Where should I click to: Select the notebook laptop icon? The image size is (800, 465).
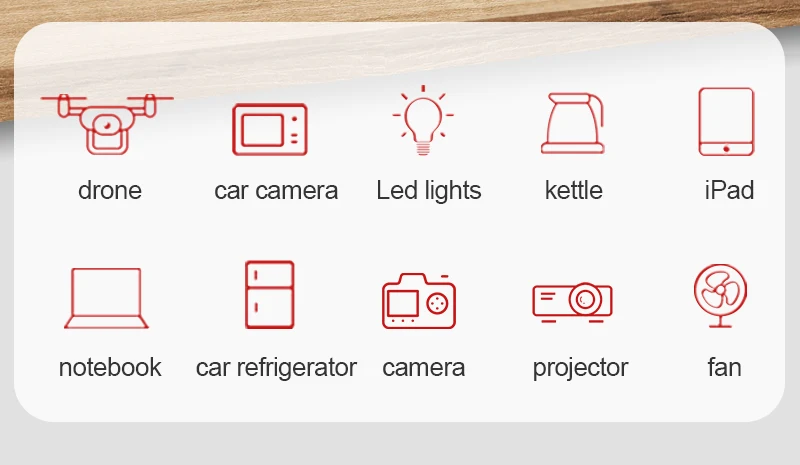[106, 298]
